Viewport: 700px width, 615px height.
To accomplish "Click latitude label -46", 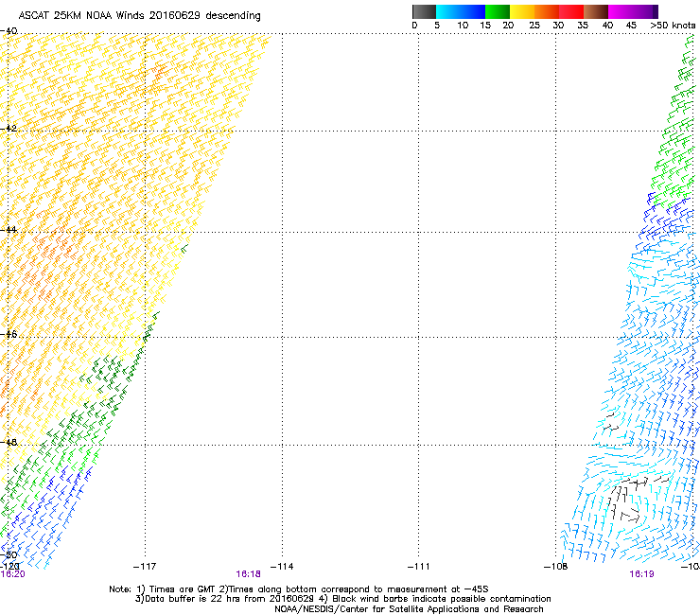I will (x=9, y=334).
